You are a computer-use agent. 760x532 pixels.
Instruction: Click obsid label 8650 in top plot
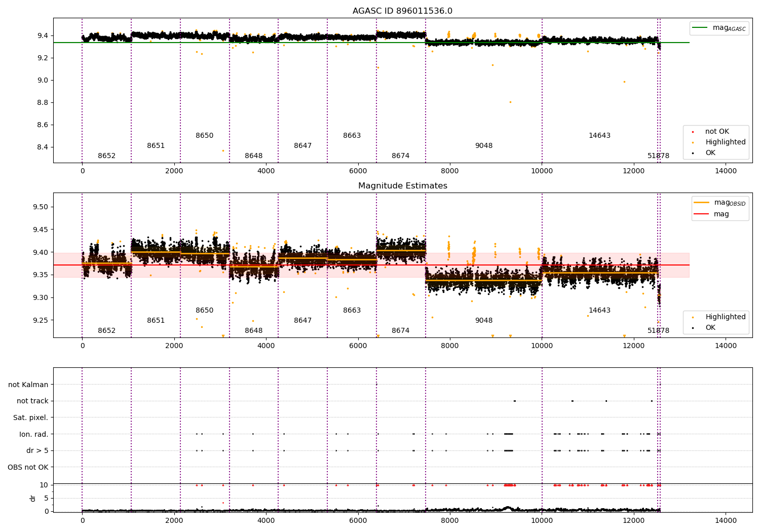205,136
